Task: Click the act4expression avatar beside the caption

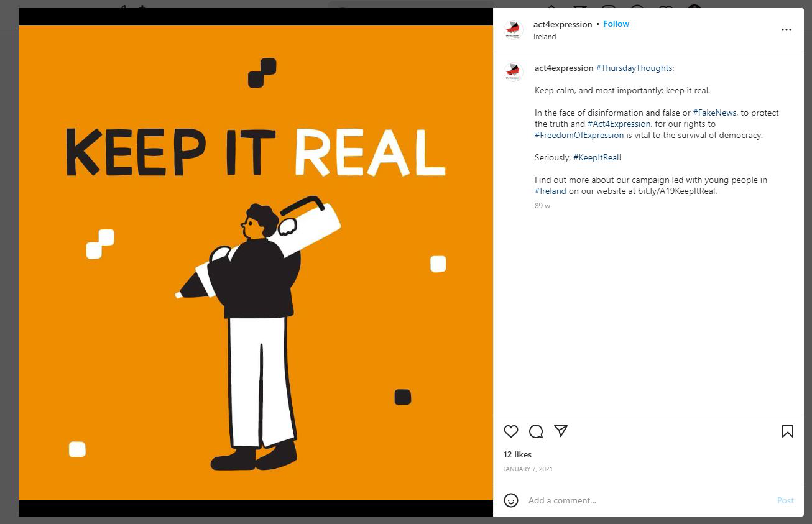Action: click(x=514, y=72)
